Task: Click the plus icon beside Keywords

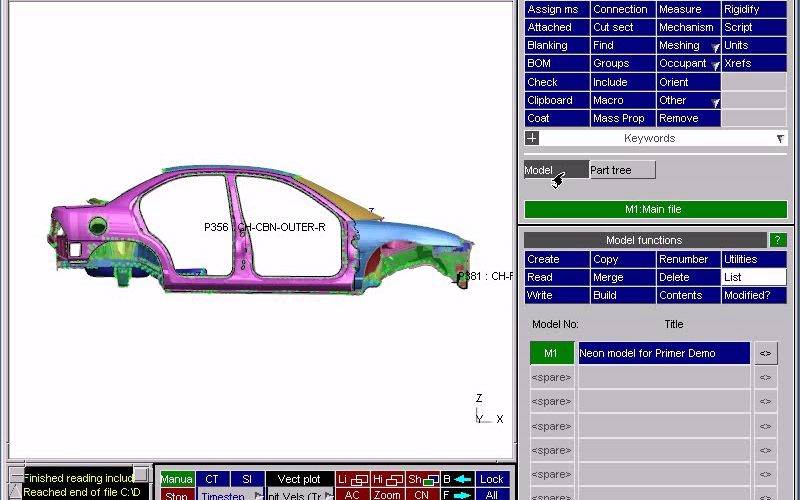Action: click(x=532, y=138)
